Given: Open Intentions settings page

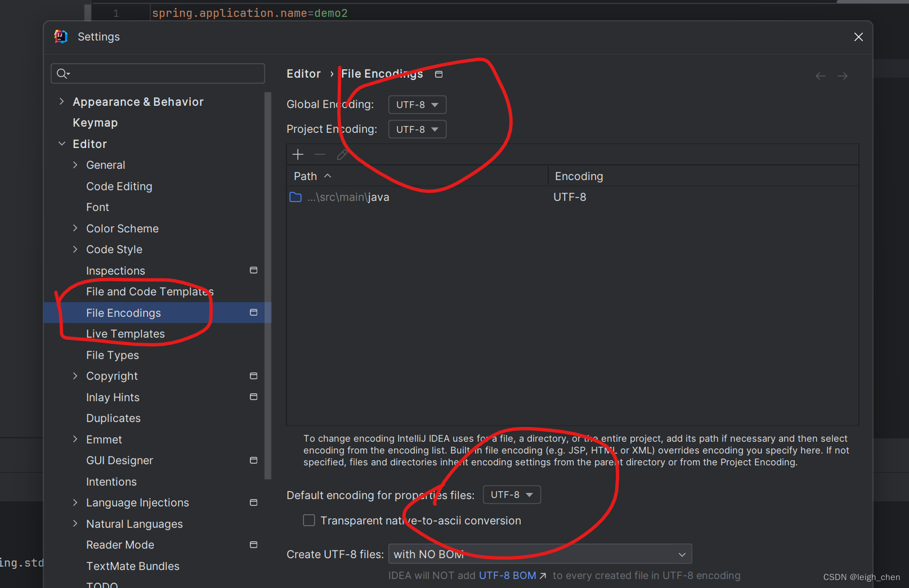Looking at the screenshot, I should click(111, 482).
